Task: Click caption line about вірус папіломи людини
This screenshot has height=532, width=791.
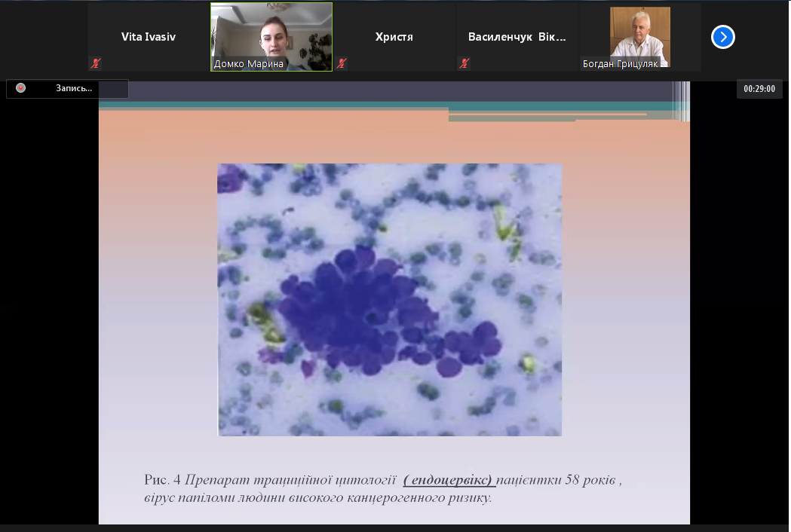Action: [317, 497]
